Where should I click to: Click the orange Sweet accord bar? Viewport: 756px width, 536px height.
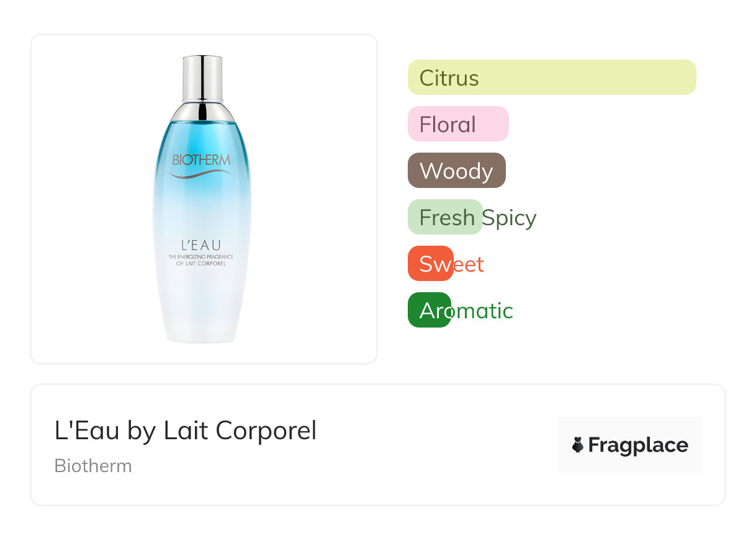coord(430,264)
